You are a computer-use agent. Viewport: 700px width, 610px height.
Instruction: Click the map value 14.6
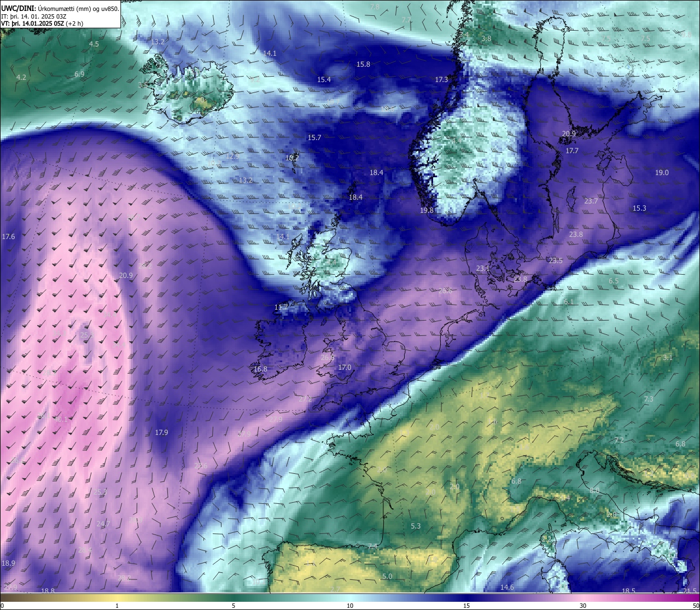[507, 587]
